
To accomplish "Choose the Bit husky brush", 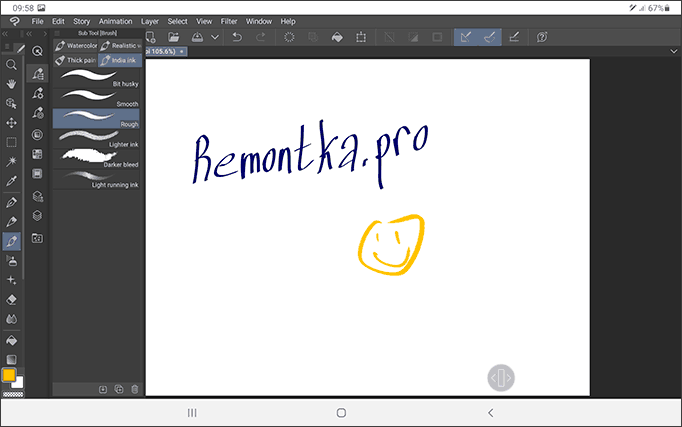I will [x=96, y=78].
